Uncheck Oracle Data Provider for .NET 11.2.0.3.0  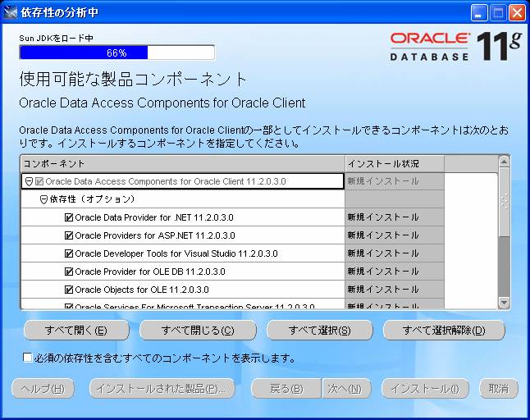(69, 217)
